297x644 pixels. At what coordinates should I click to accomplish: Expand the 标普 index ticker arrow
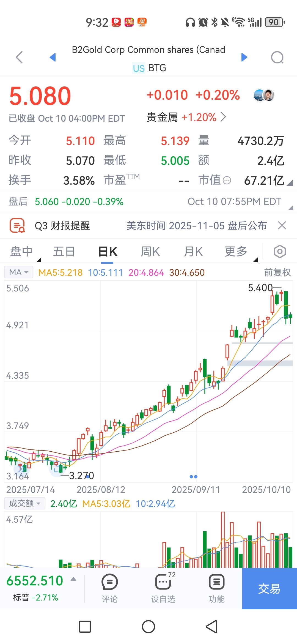point(73,579)
